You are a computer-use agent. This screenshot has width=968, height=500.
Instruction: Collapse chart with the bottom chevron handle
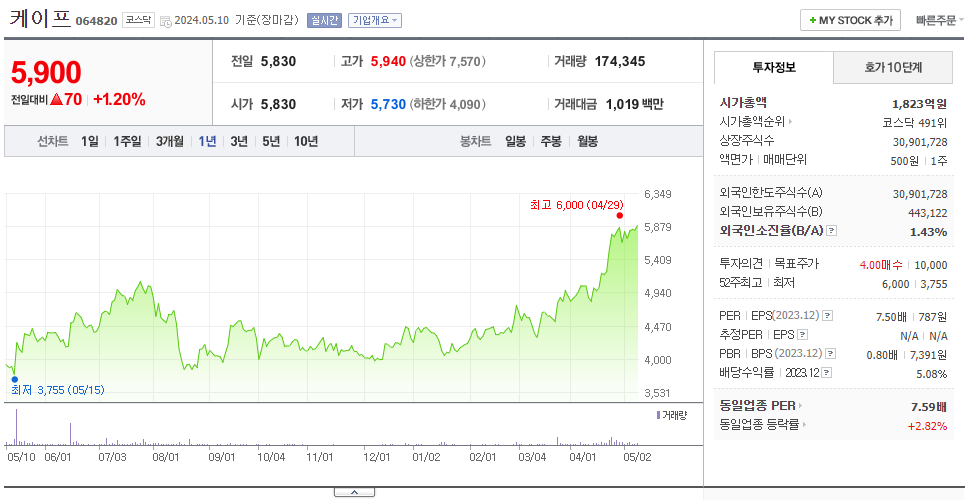[x=354, y=492]
